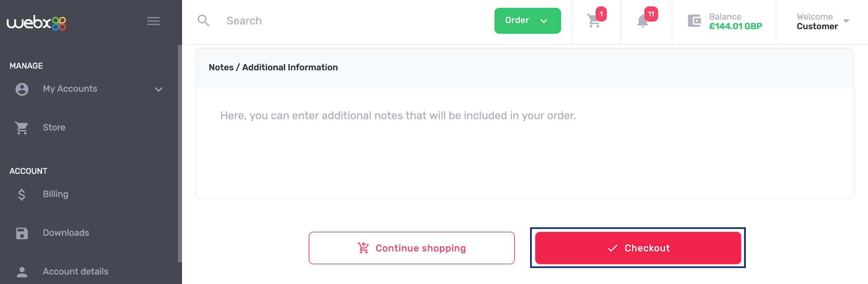
Task: Open the shopping cart icon
Action: pyautogui.click(x=594, y=21)
